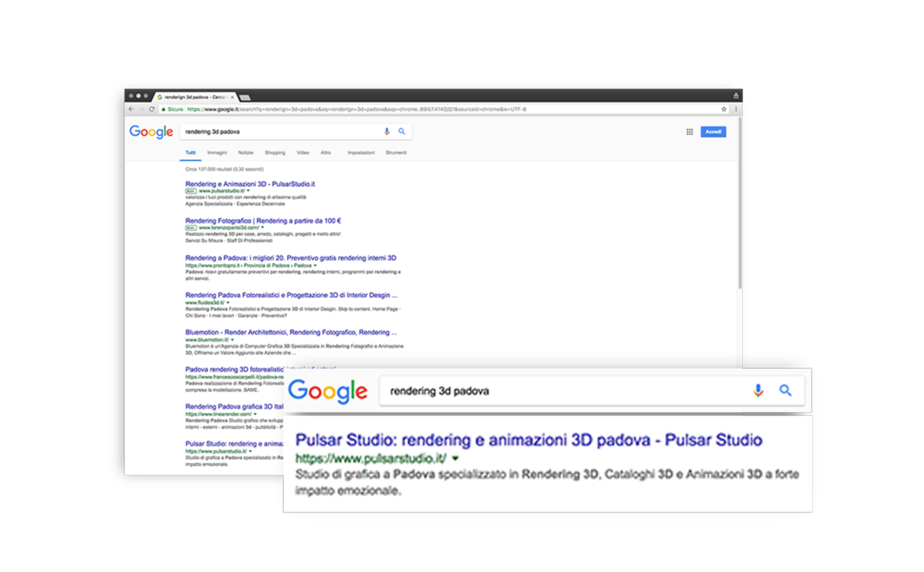Screen dimensions: 924x572
Task: Click the 'Studio di grafica a Padova' description in overlay
Action: (x=546, y=482)
